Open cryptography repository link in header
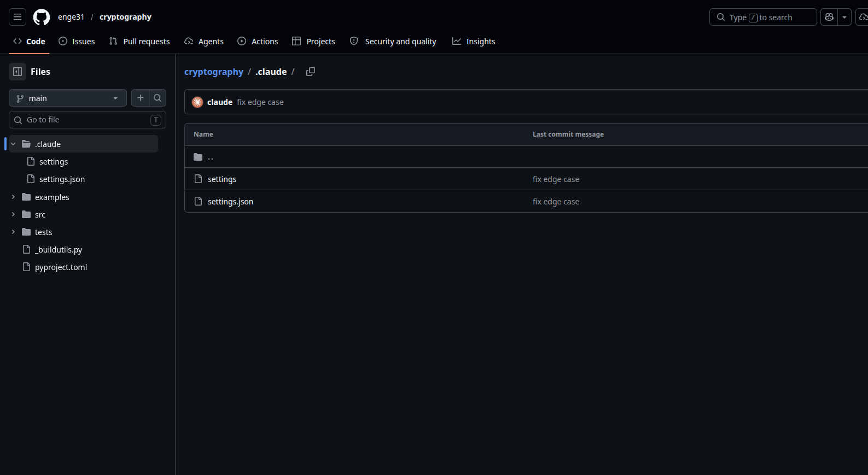Screen dimensions: 868x475 pyautogui.click(x=125, y=17)
